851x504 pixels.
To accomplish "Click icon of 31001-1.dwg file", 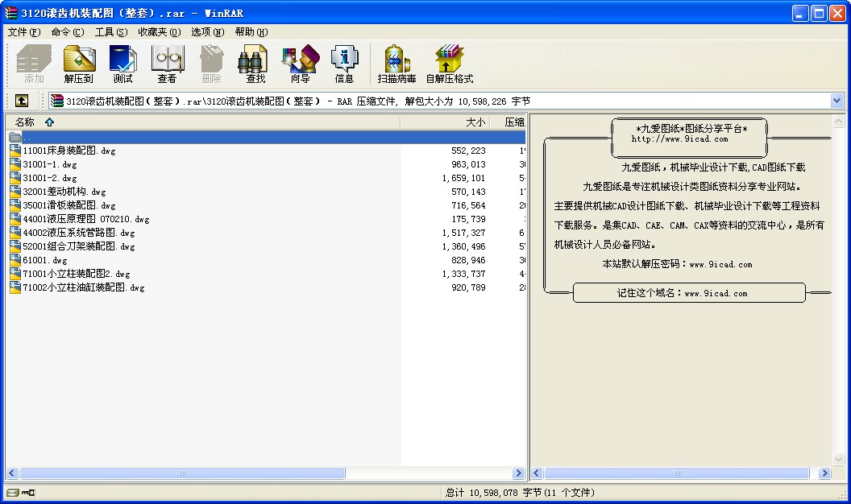I will tap(15, 164).
